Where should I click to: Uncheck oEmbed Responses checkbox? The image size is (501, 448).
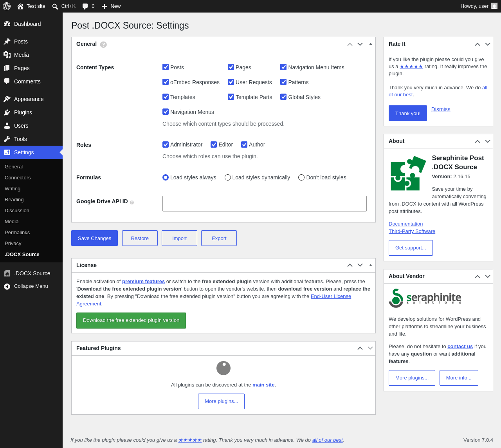click(x=166, y=82)
